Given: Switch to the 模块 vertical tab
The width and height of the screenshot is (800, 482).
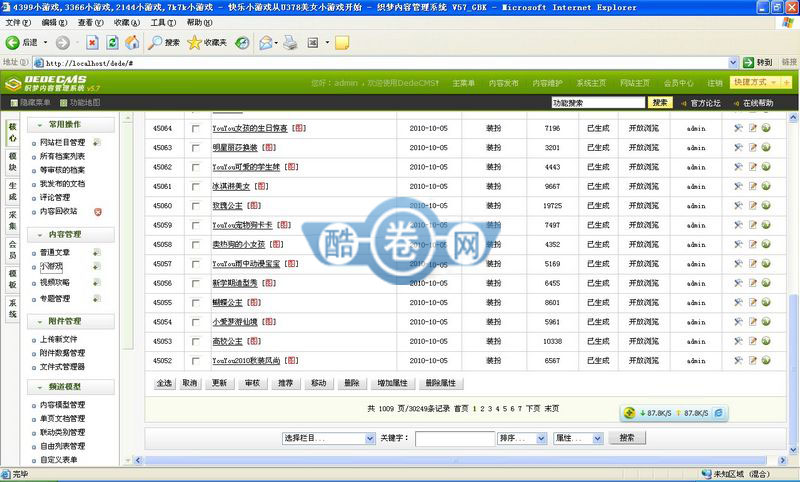Looking at the screenshot, I should point(13,162).
